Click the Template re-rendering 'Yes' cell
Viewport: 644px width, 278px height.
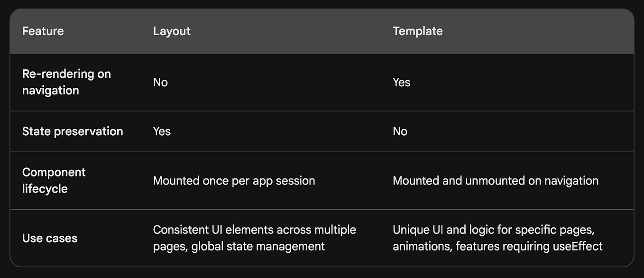point(401,83)
